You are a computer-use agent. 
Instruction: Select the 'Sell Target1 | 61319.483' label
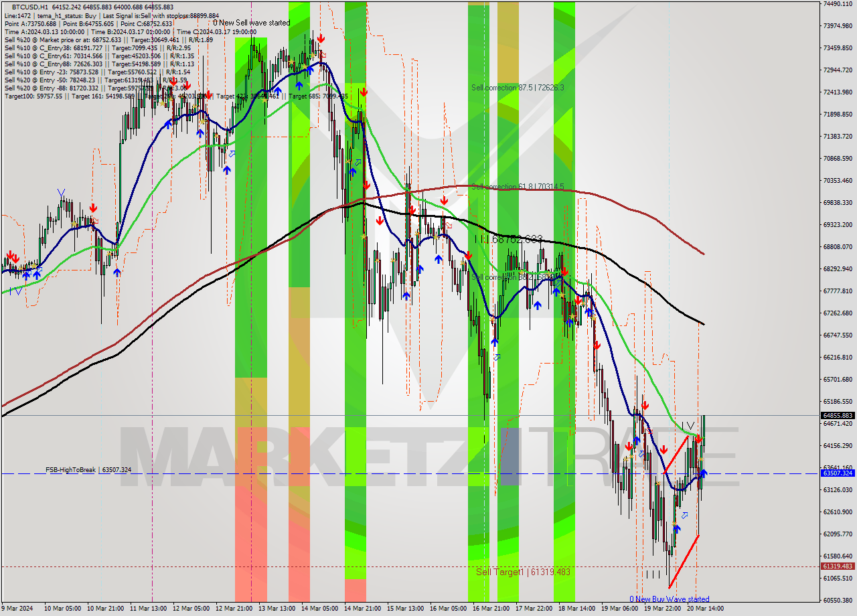(x=523, y=572)
